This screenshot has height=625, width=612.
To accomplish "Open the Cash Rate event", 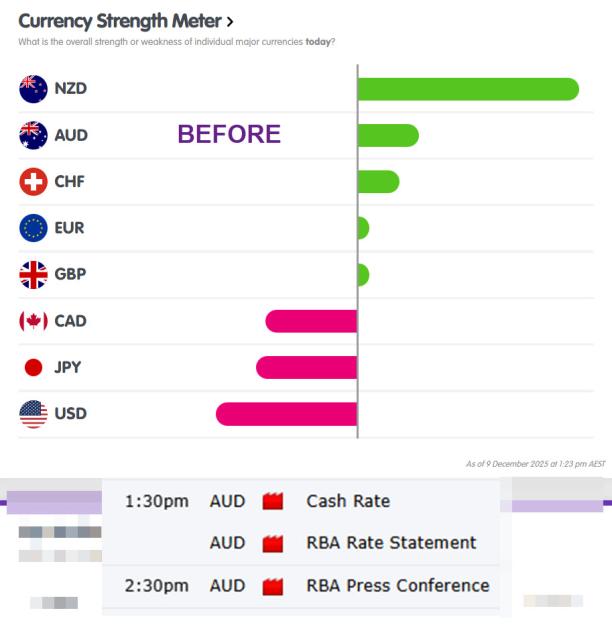I will click(348, 501).
